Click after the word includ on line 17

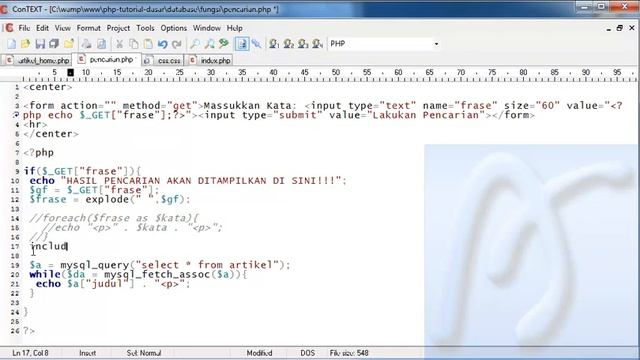click(67, 246)
